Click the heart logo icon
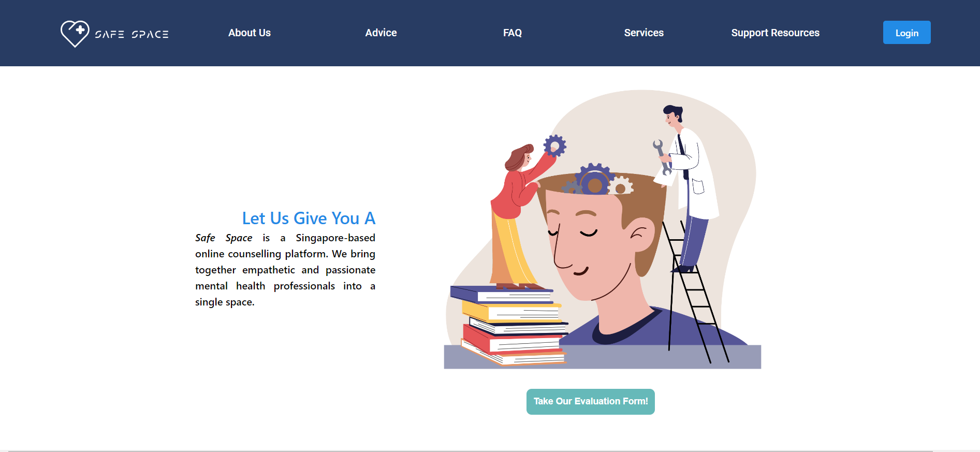The image size is (980, 452). (x=75, y=34)
